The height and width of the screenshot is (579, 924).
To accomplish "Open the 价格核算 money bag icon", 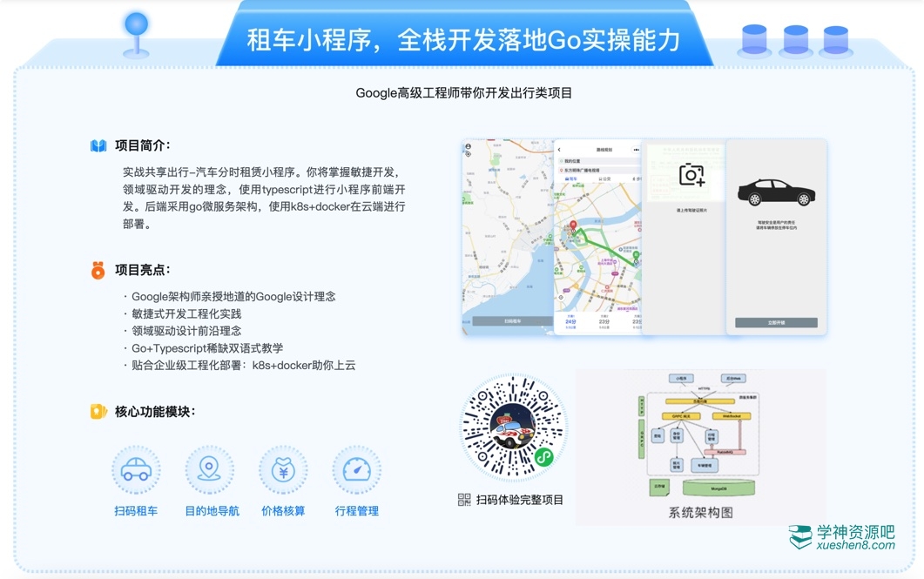I will pos(283,470).
